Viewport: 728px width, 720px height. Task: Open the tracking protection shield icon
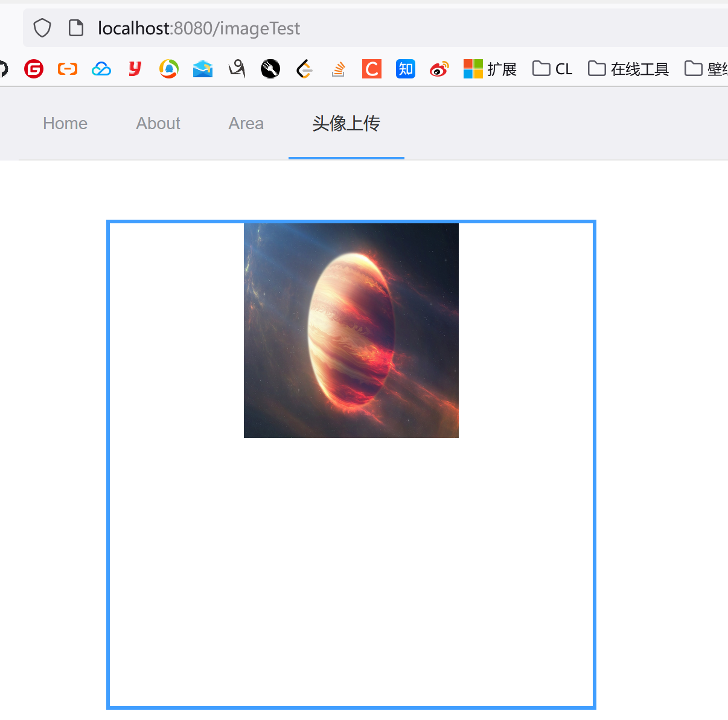click(42, 28)
